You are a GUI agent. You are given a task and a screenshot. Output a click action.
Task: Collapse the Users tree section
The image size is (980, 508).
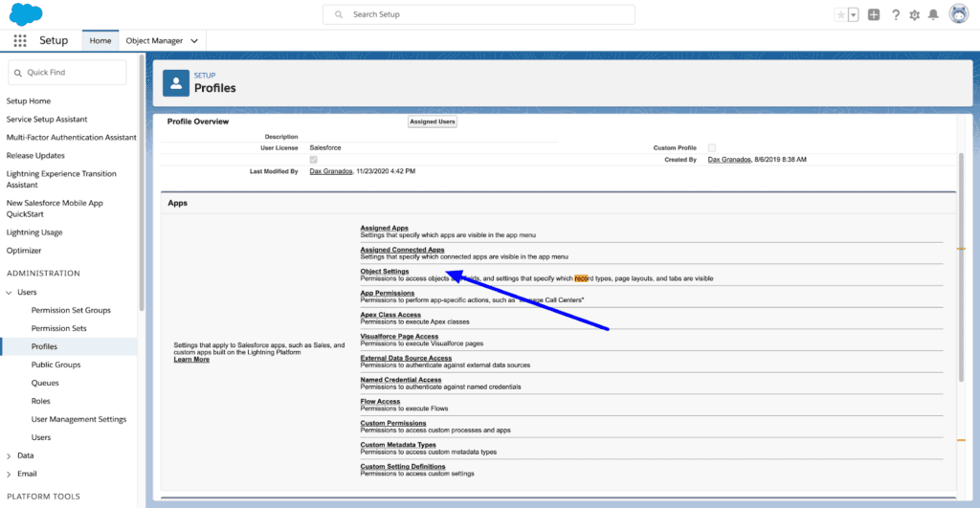9,293
